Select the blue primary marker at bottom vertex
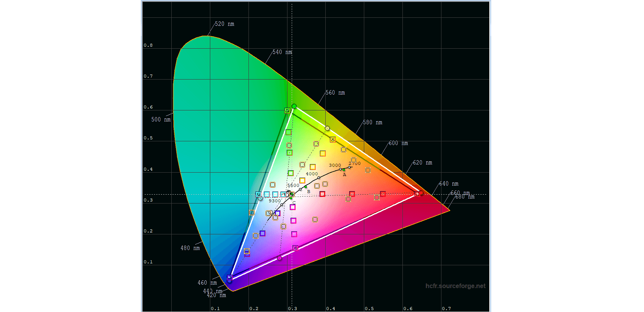This screenshot has width=644, height=312. point(230,278)
